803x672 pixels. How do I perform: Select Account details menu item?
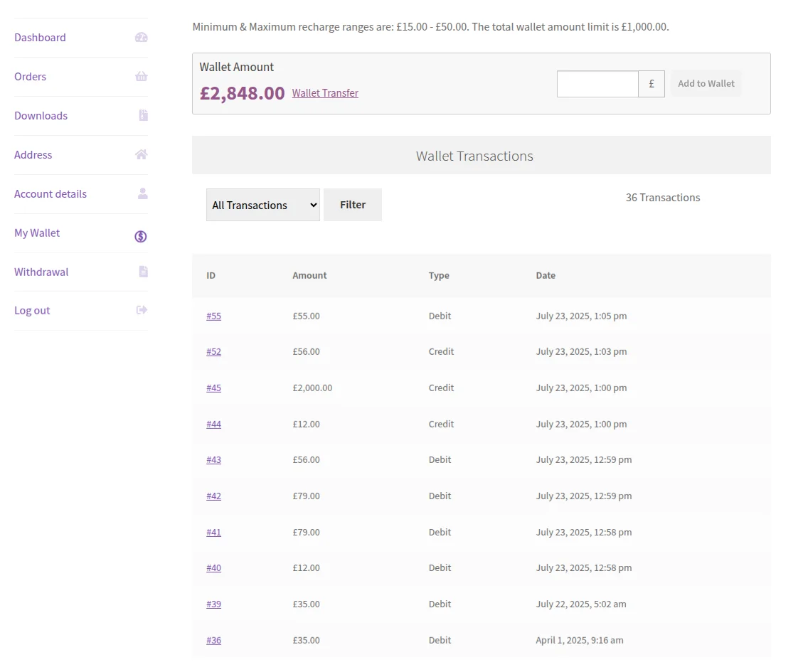[50, 193]
